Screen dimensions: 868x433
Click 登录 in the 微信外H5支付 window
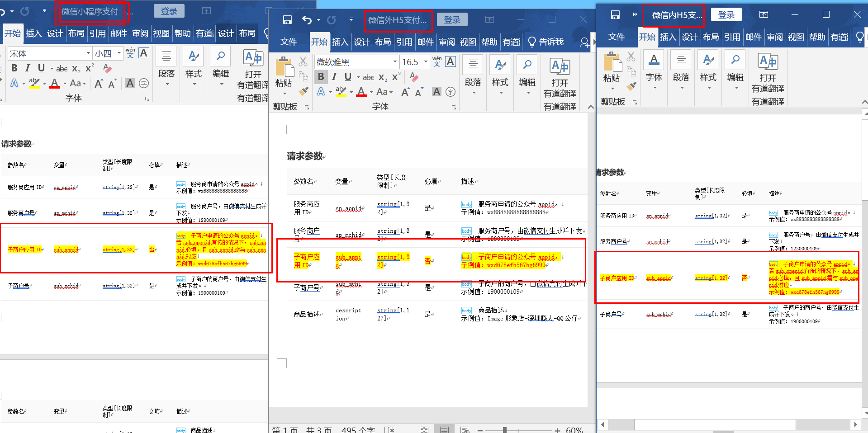(452, 20)
